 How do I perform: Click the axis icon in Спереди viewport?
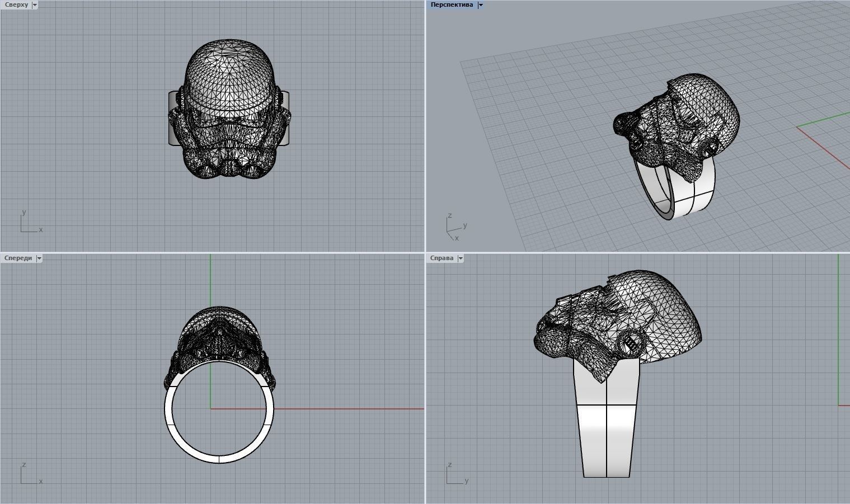[31, 473]
